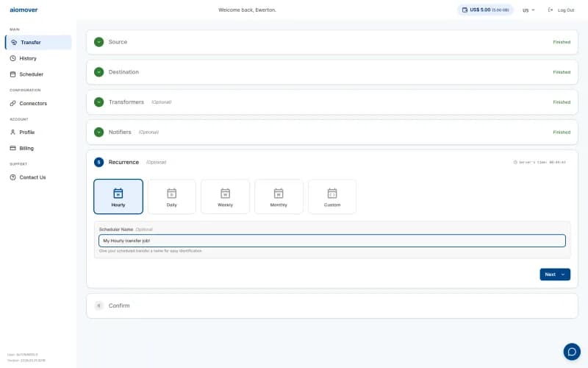Click the Notifiers green check icon
This screenshot has width=588, height=368.
pyautogui.click(x=98, y=132)
